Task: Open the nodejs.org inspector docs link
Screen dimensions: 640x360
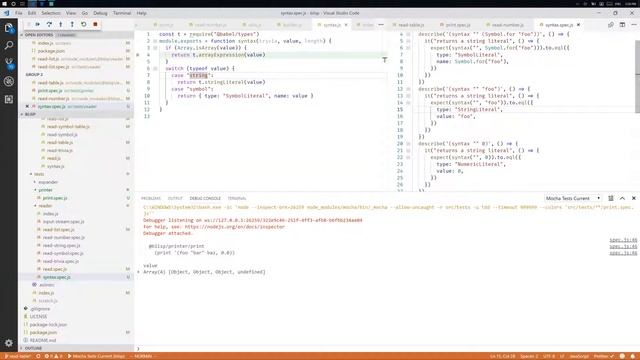Action: pyautogui.click(x=235, y=227)
